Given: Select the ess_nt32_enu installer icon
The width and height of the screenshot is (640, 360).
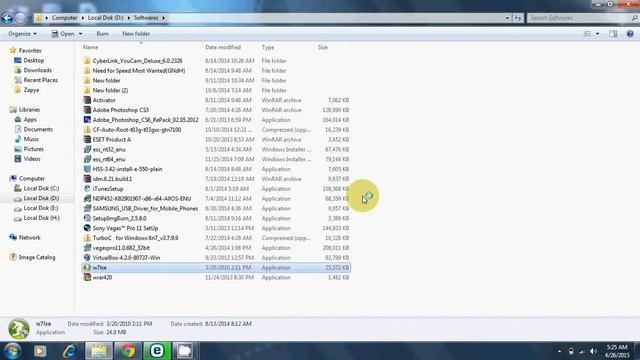Looking at the screenshot, I should [x=87, y=149].
